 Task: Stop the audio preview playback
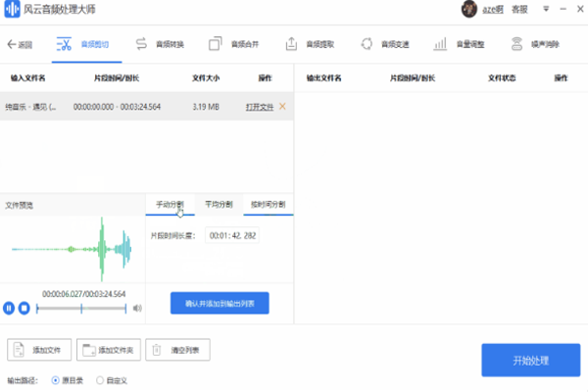[x=24, y=308]
